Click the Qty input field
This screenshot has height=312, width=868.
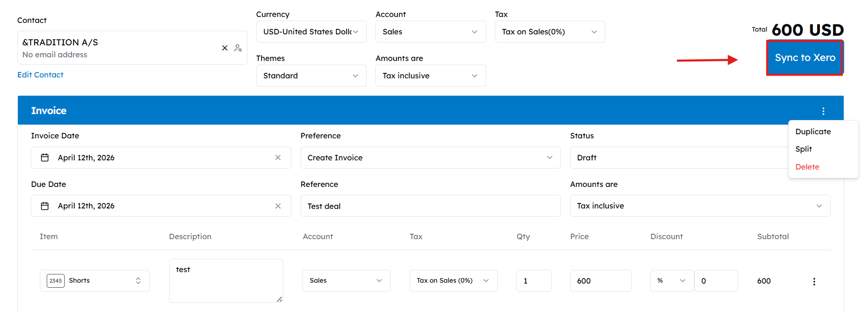[x=534, y=281]
